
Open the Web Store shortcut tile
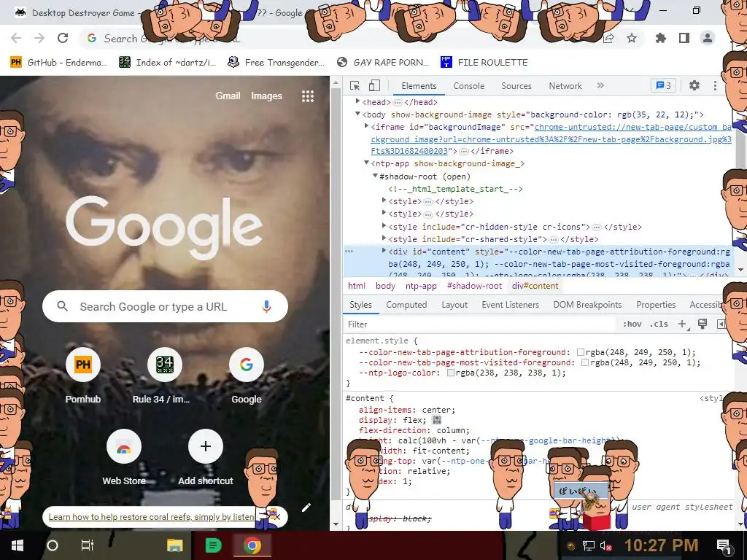[124, 457]
